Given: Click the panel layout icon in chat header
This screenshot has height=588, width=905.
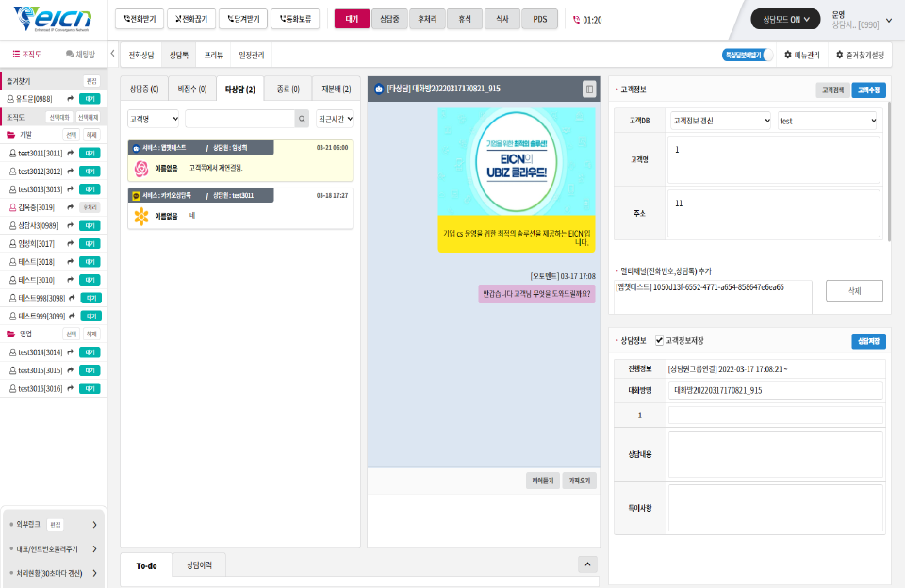Looking at the screenshot, I should [x=589, y=89].
